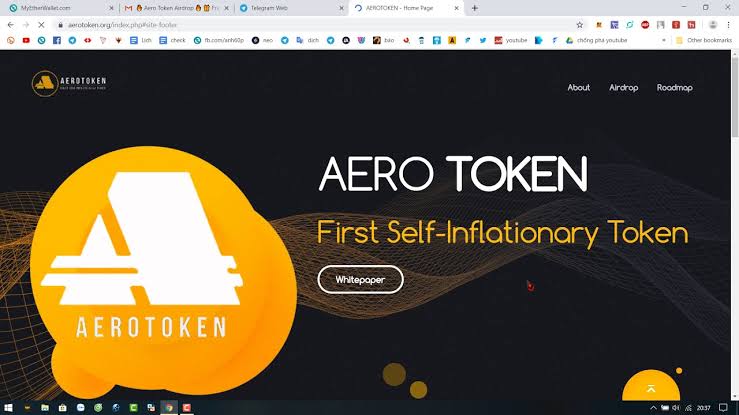This screenshot has width=739, height=415.
Task: Click the Whitepaper button
Action: [x=361, y=280]
